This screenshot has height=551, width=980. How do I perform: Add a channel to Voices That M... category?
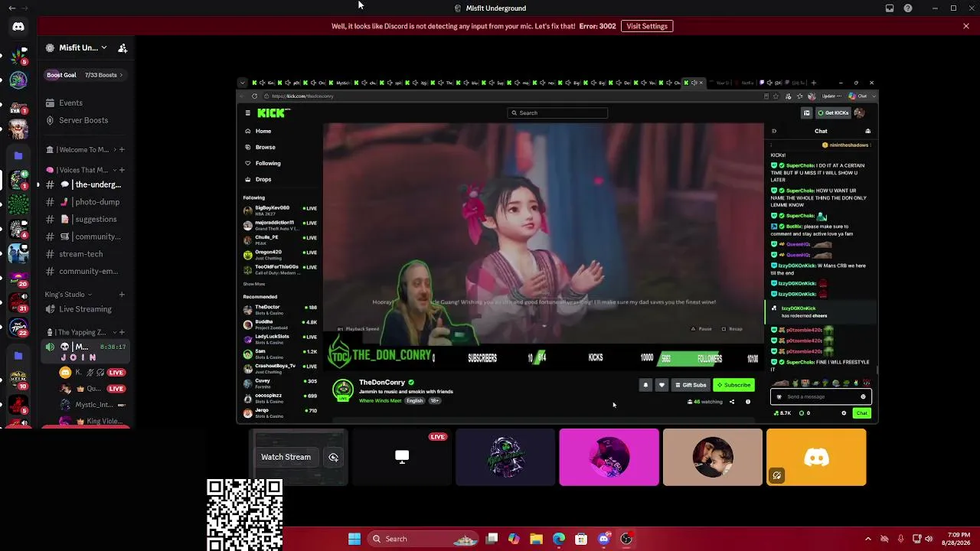122,170
